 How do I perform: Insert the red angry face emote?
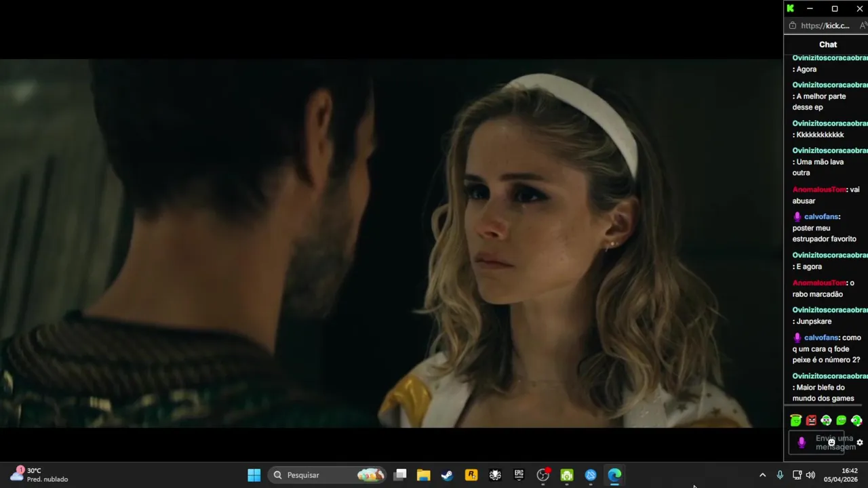click(811, 421)
